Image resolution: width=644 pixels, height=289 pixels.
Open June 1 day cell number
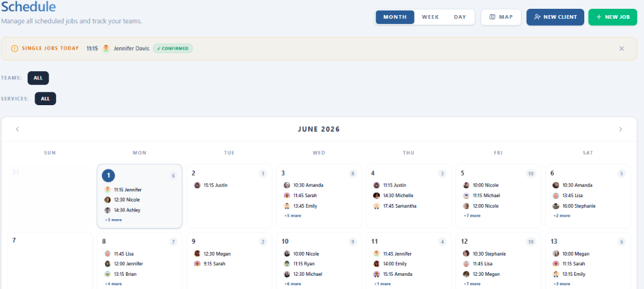(108, 176)
